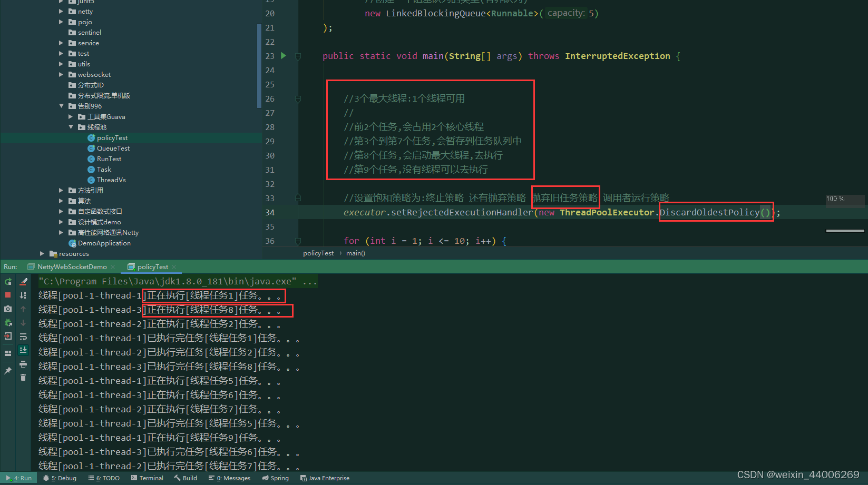Expand the service package

pyautogui.click(x=62, y=43)
